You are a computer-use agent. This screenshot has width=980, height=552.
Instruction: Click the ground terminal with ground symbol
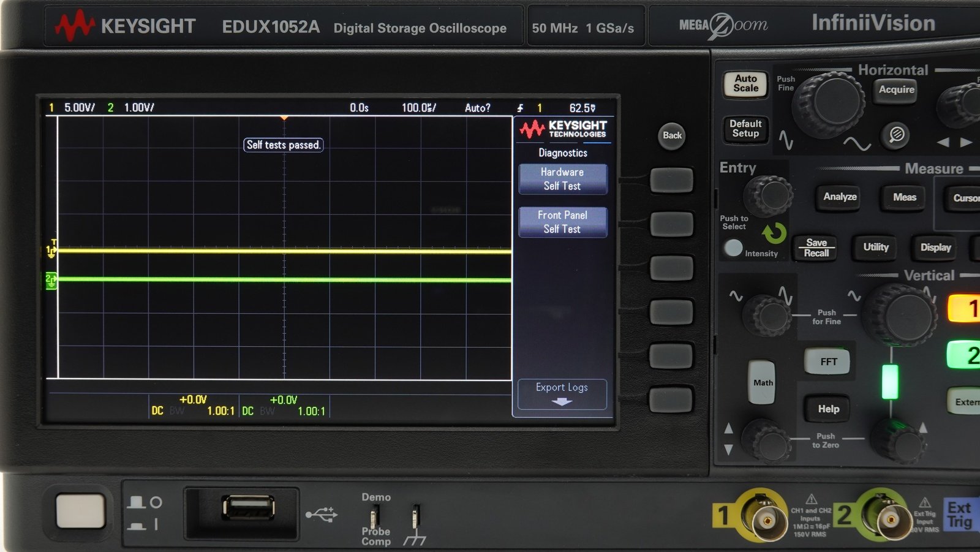click(416, 516)
